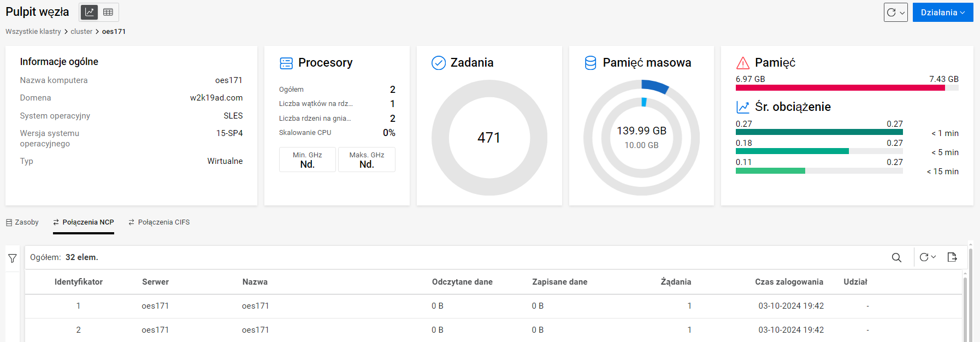Image resolution: width=980 pixels, height=342 pixels.
Task: Click the red memory usage bar
Action: [x=840, y=87]
